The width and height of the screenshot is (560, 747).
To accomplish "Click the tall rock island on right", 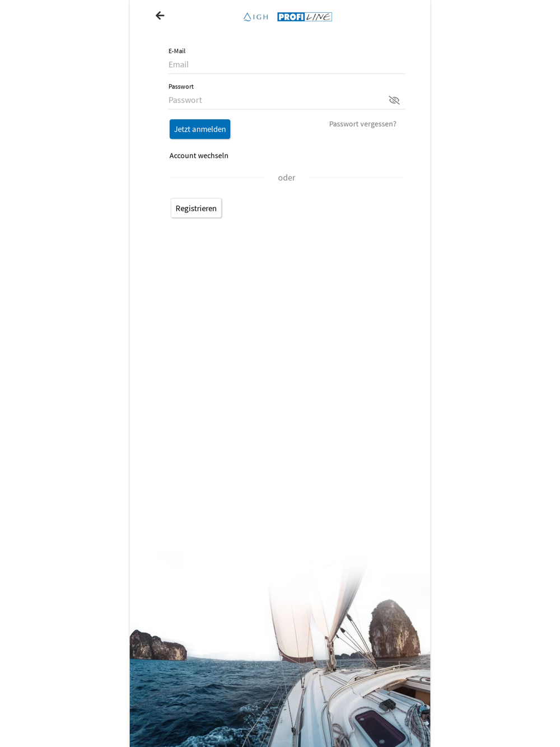I will click(x=394, y=630).
